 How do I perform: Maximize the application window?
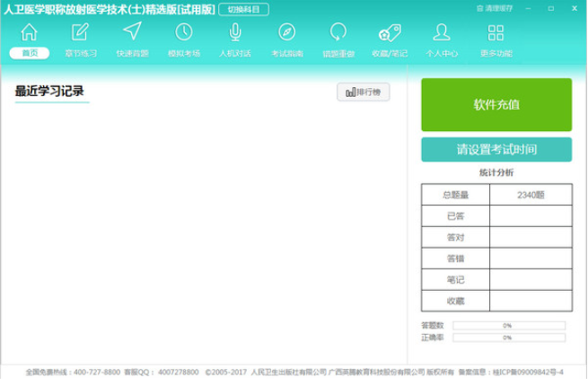[x=551, y=8]
